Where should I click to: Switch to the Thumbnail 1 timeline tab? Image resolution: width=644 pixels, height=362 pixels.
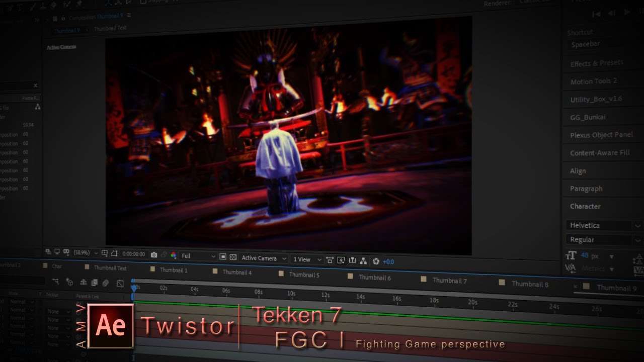173,270
